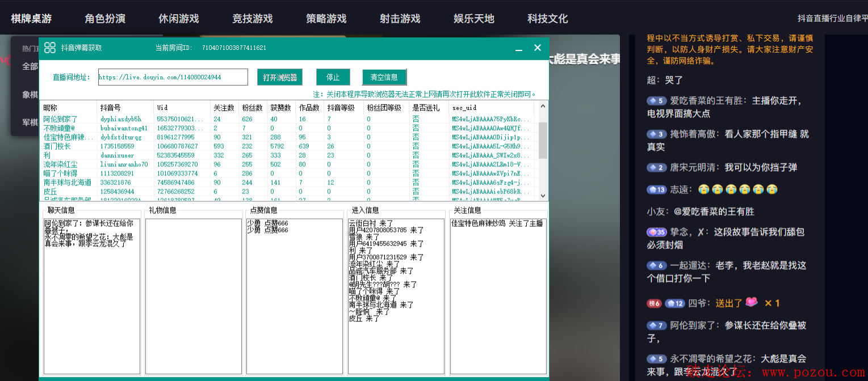Open the 角色扮演 navigation tab
Screen dimensions: 868x381
(x=105, y=19)
